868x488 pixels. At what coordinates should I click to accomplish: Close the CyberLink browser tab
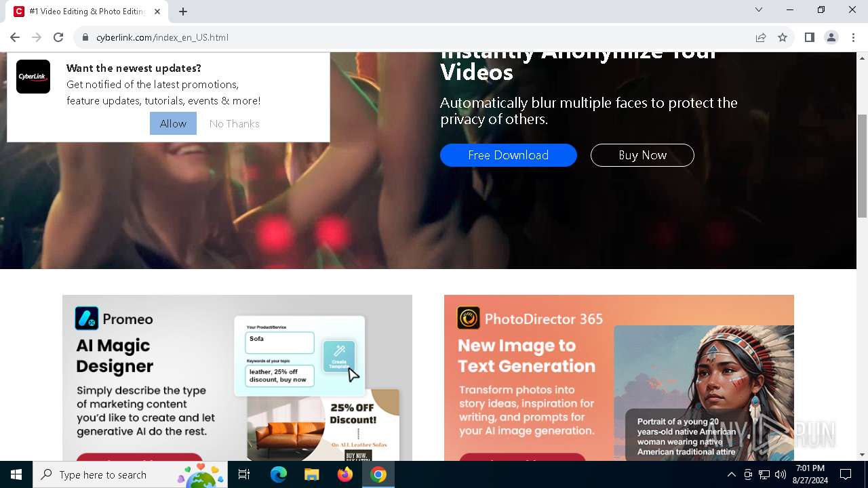coord(157,12)
